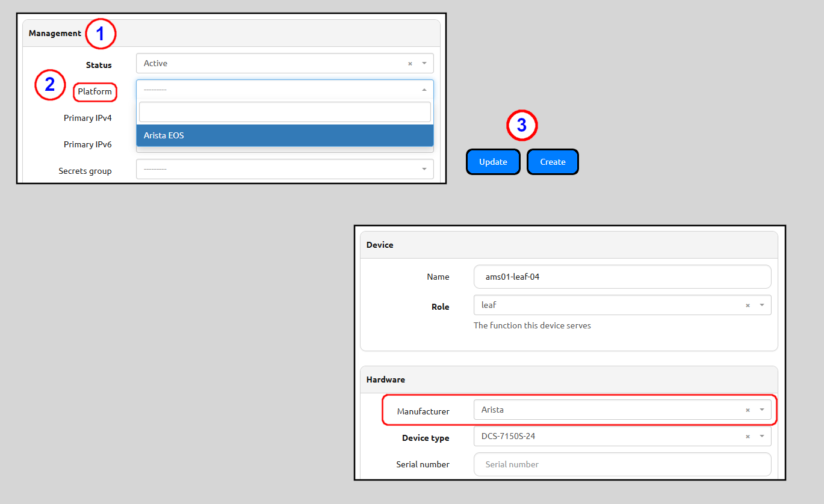
Task: Collapse the Platform dropdown using its arrow icon
Action: coord(424,89)
